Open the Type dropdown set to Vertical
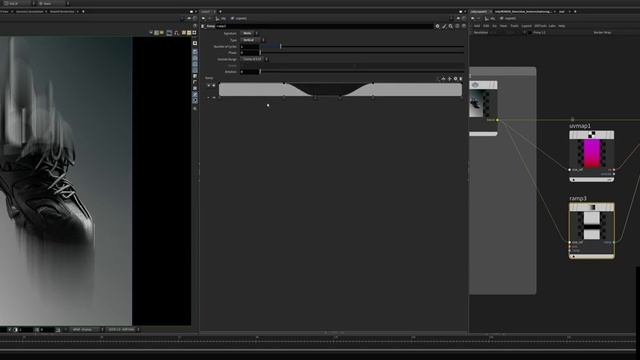This screenshot has height=360, width=640. pyautogui.click(x=252, y=40)
